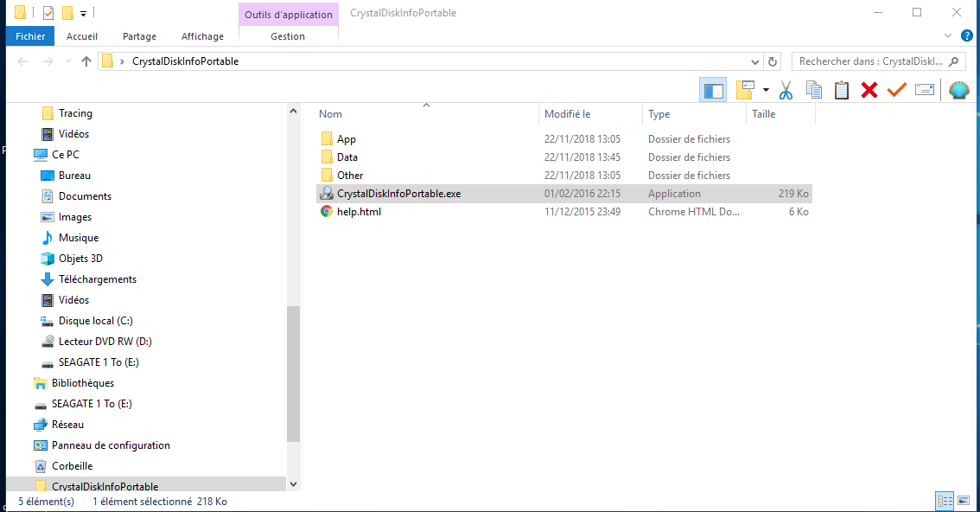The width and height of the screenshot is (980, 512).
Task: Go back with the left arrow
Action: 22,61
